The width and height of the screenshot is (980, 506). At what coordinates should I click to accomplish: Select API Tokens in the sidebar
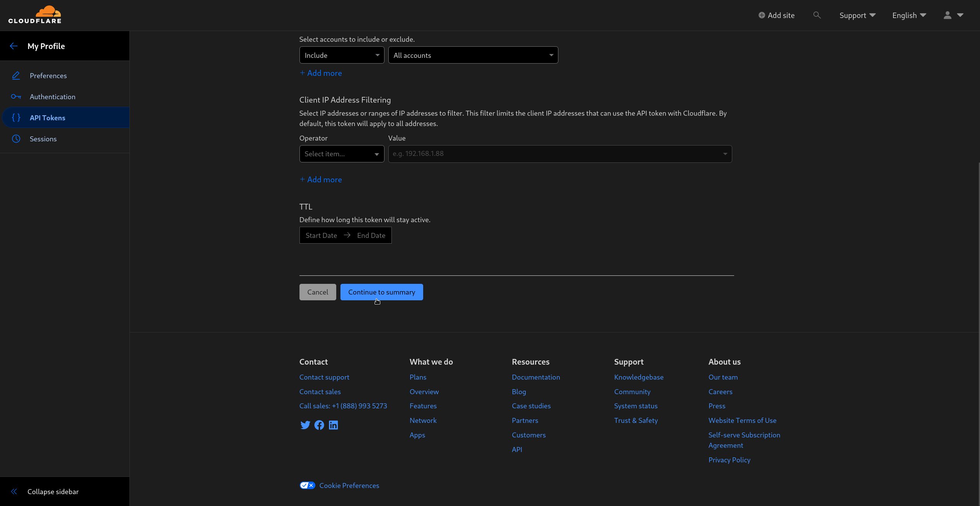pyautogui.click(x=47, y=118)
